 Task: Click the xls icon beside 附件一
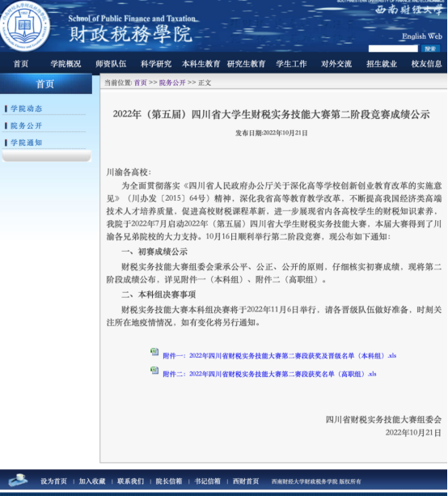[154, 352]
